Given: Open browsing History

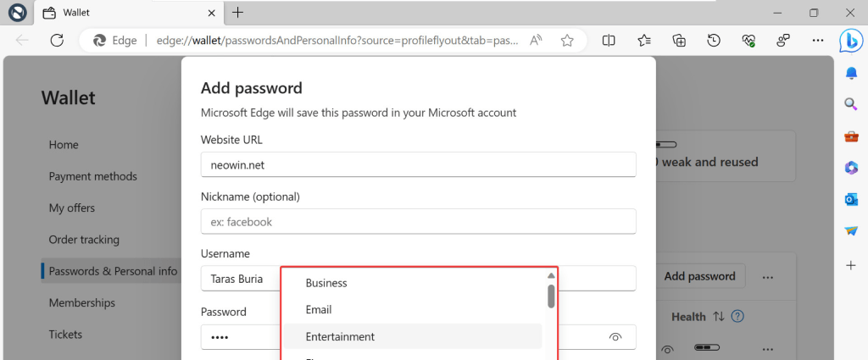Looking at the screenshot, I should coord(714,41).
